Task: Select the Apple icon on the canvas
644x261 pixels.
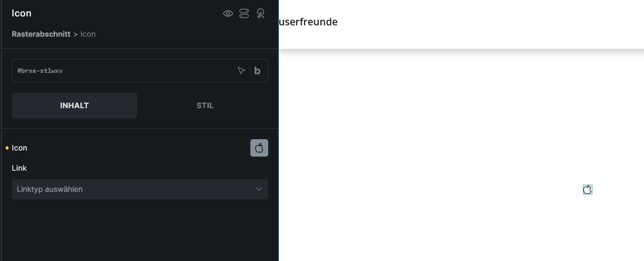Action: click(588, 190)
